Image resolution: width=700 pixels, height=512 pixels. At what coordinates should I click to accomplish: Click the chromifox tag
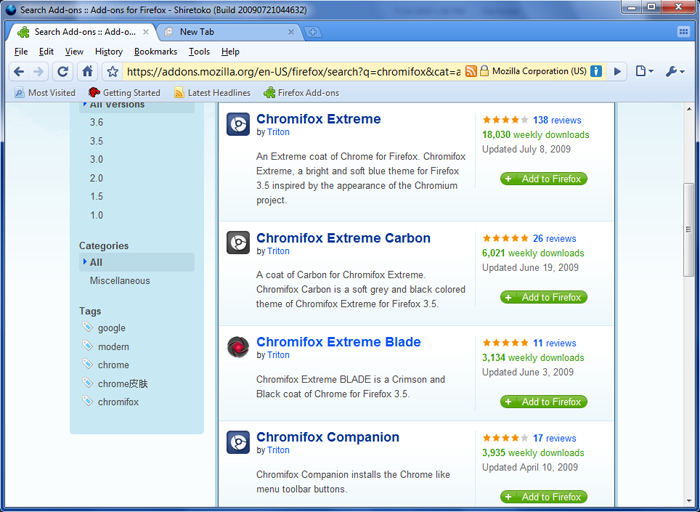(x=118, y=402)
